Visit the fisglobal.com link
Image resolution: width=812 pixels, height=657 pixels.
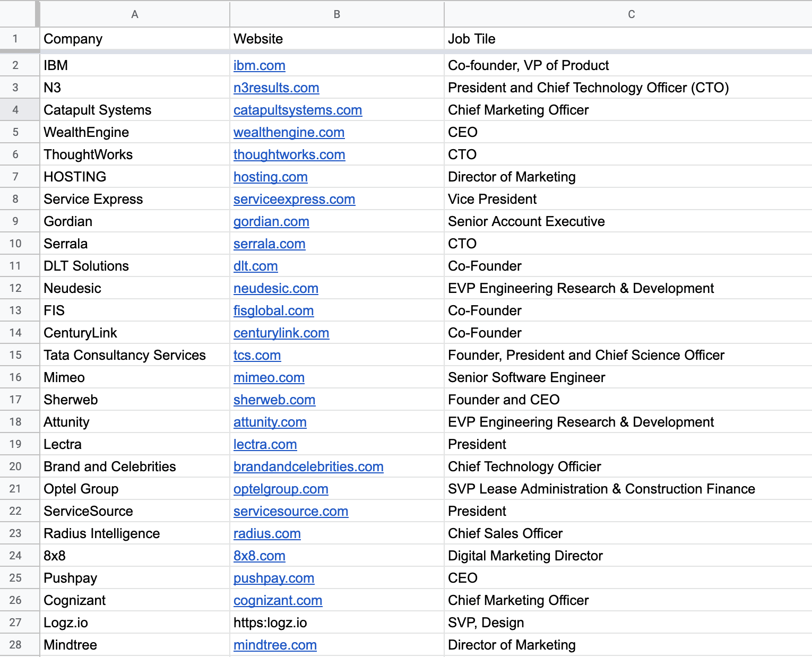click(x=273, y=310)
